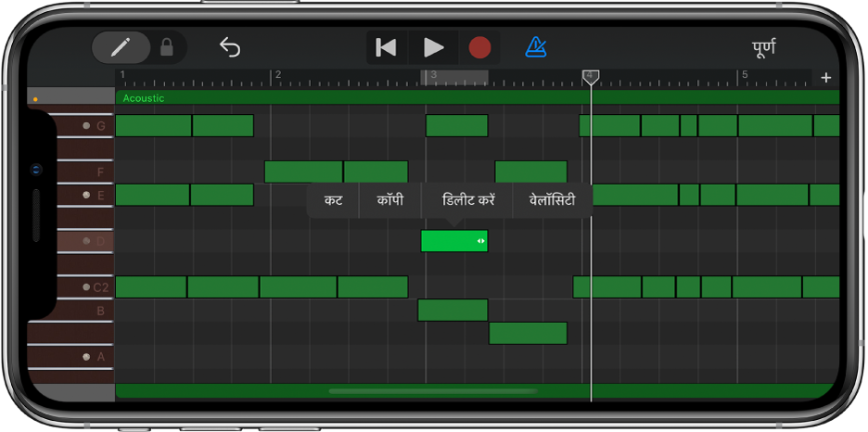This screenshot has height=432, width=868.
Task: Tap the E fret label on the fretboard
Action: click(x=100, y=196)
